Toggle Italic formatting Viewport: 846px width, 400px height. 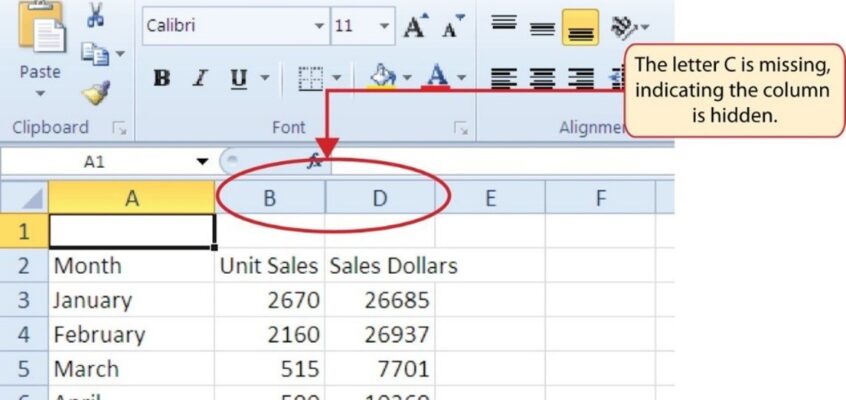pyautogui.click(x=200, y=78)
